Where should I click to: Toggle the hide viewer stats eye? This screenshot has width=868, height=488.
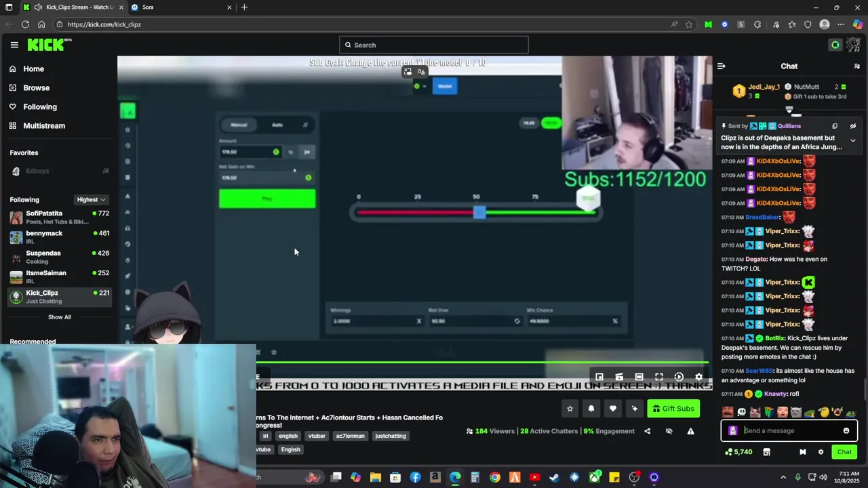669,431
